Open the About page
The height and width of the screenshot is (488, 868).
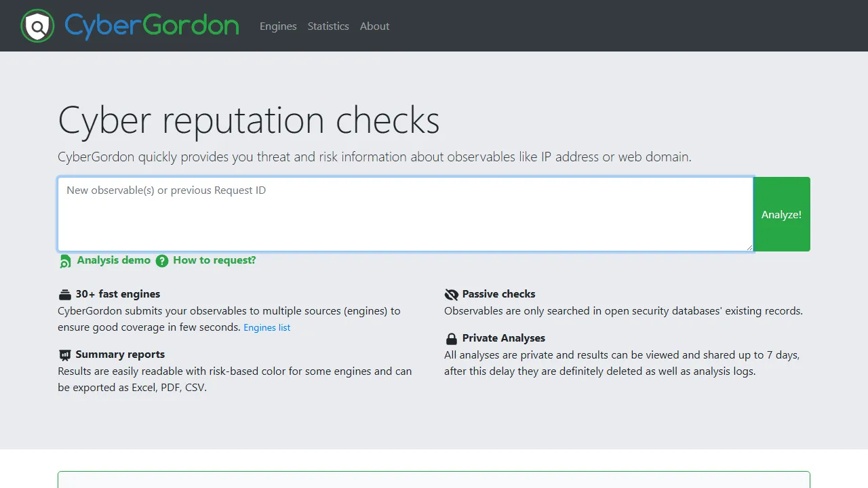coord(374,26)
